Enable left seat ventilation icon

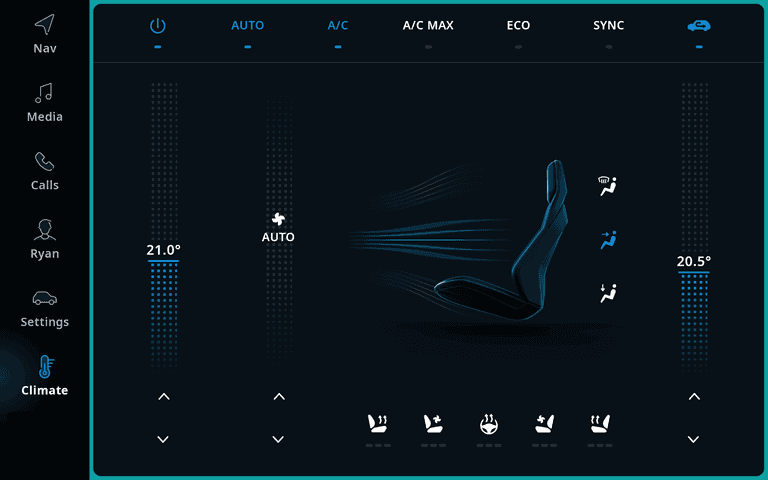(433, 424)
